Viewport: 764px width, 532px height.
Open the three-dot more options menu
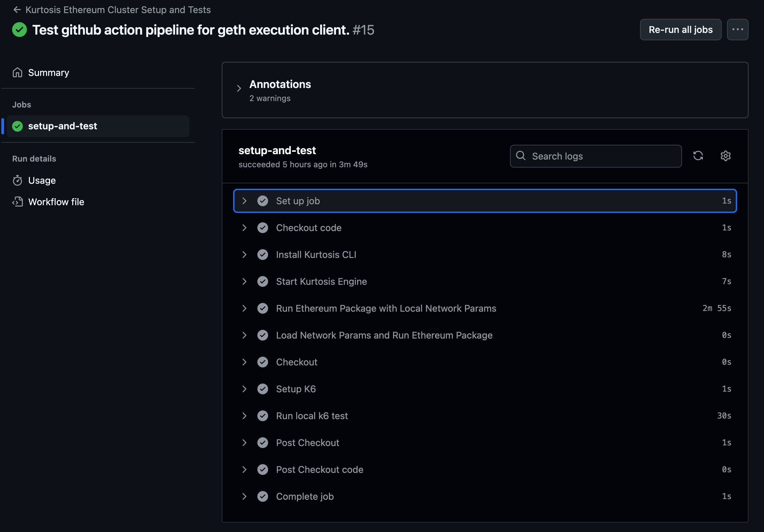(737, 30)
